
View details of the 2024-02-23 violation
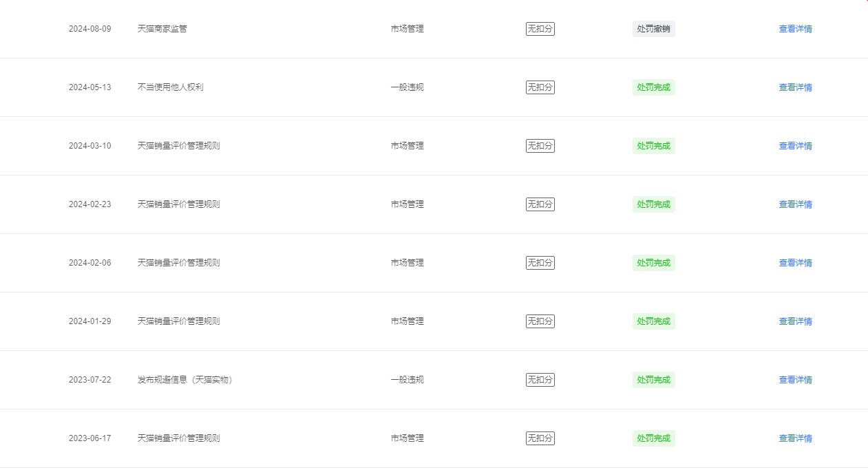tap(795, 204)
